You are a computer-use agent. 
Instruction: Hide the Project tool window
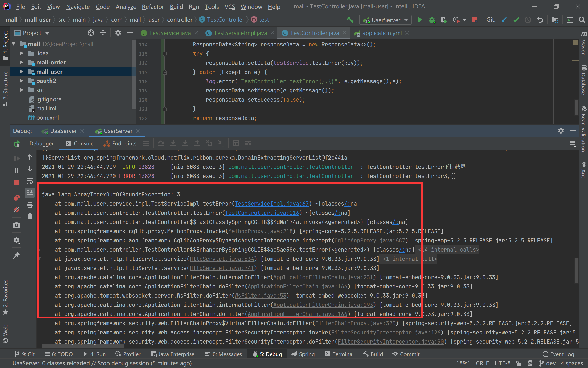click(x=130, y=33)
